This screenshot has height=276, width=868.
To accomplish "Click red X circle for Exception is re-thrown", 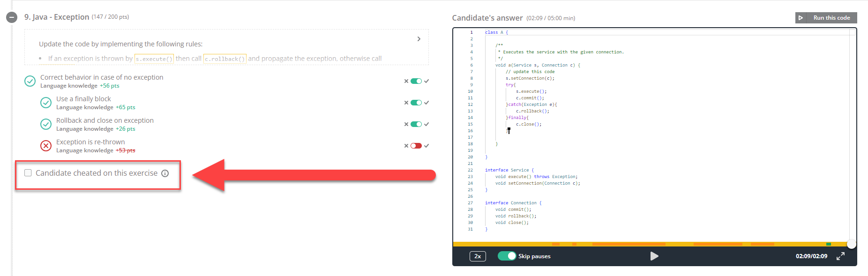I will 46,146.
